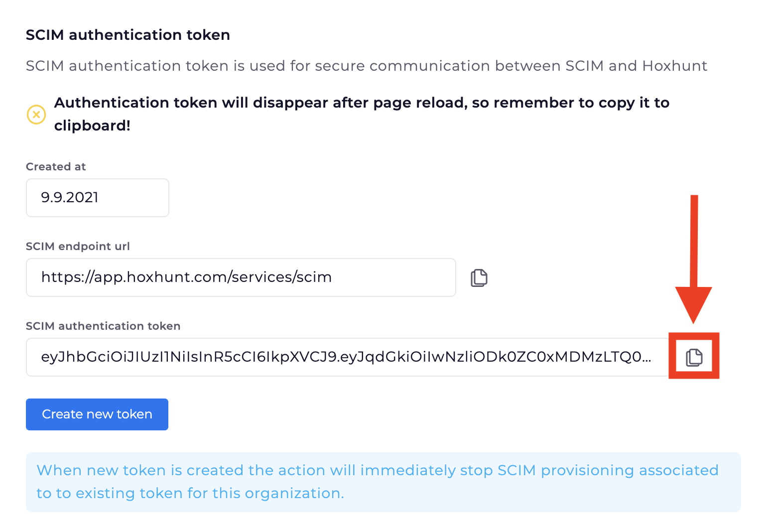Click the yellow warning circle icon
The height and width of the screenshot is (532, 768).
(36, 115)
